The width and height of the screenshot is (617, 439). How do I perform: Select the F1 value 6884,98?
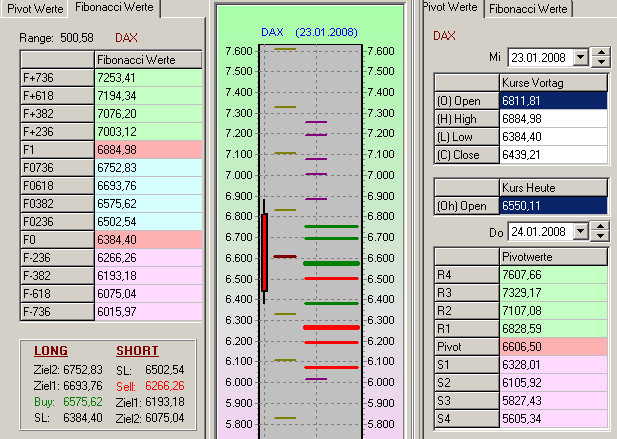(x=148, y=150)
